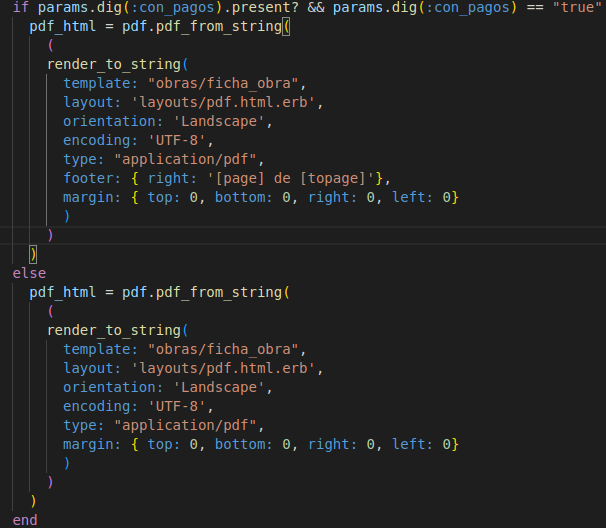Click "margin:" key in the else branch
606x528 pixels.
point(92,444)
